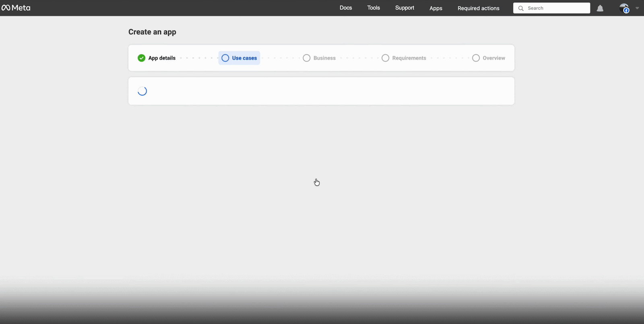Select the Overview step circle
The width and height of the screenshot is (644, 324).
(476, 58)
